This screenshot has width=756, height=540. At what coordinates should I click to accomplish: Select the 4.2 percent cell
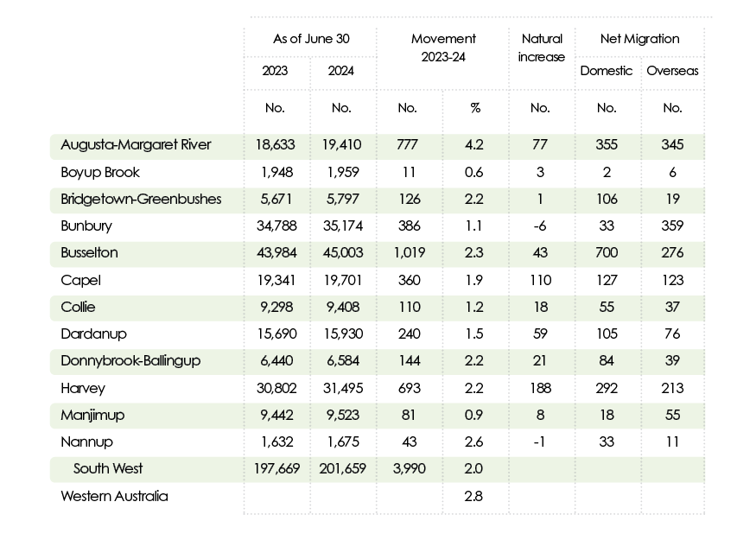(474, 145)
